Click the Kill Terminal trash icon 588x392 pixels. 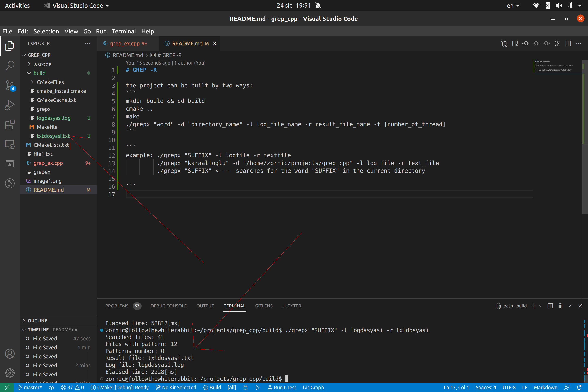pyautogui.click(x=560, y=306)
